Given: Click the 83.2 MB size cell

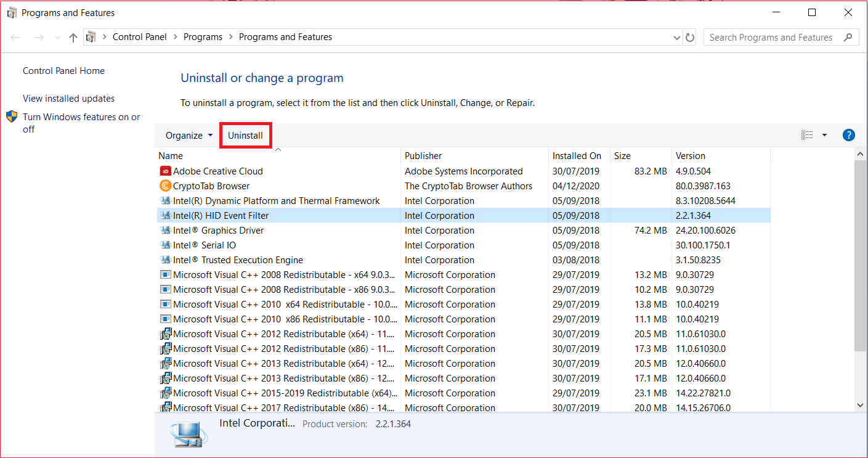Looking at the screenshot, I should [x=651, y=171].
